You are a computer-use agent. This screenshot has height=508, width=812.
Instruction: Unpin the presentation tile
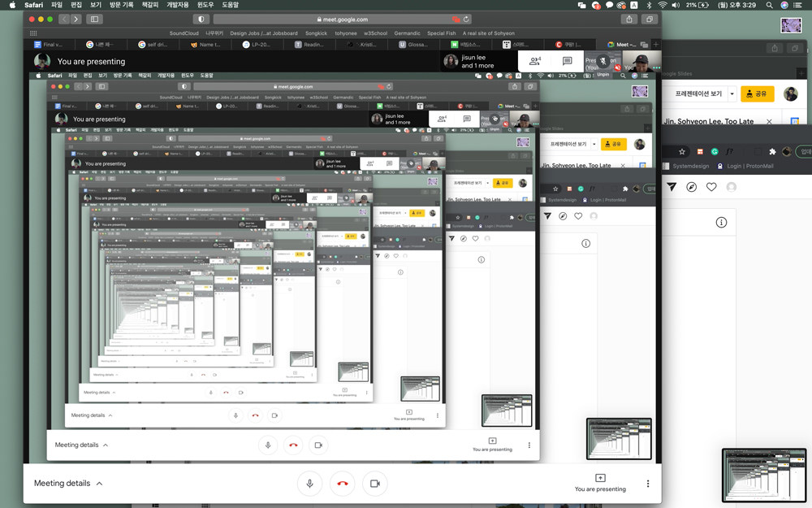pos(603,61)
